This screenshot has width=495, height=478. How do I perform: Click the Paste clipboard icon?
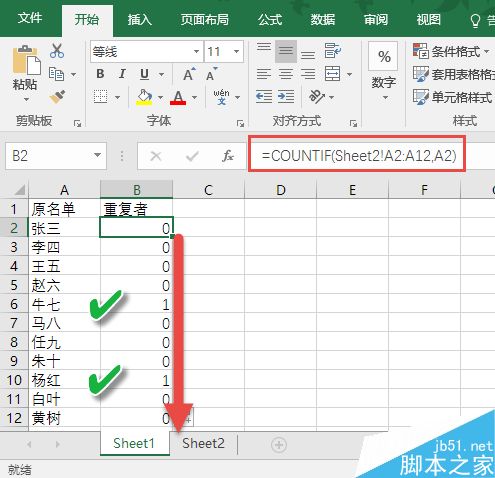27,60
